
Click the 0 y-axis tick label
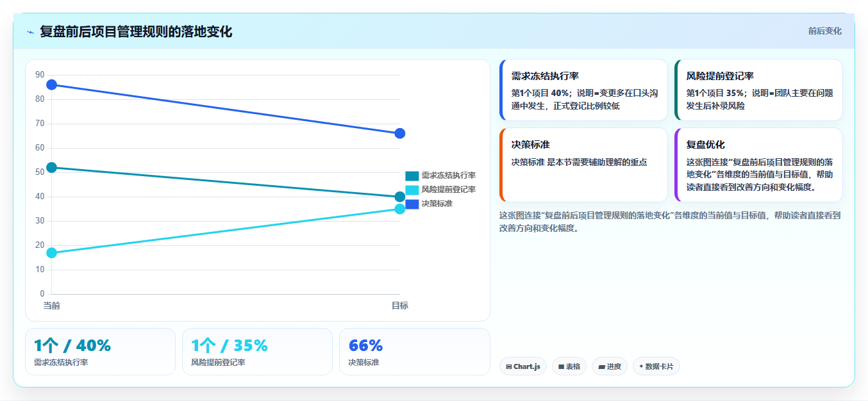click(42, 294)
